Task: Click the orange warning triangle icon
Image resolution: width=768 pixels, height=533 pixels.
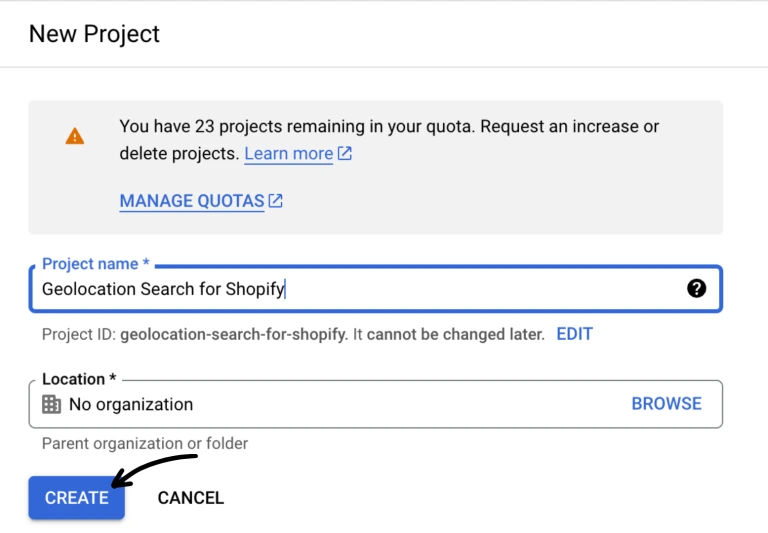Action: (x=75, y=136)
